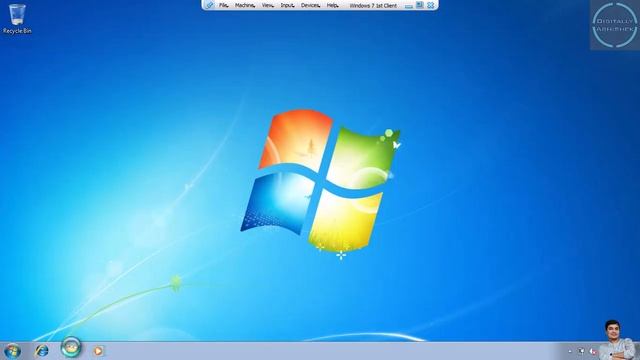Open the Machine menu in the VM toolbar
Viewport: 640px width, 360px height.
tap(245, 5)
